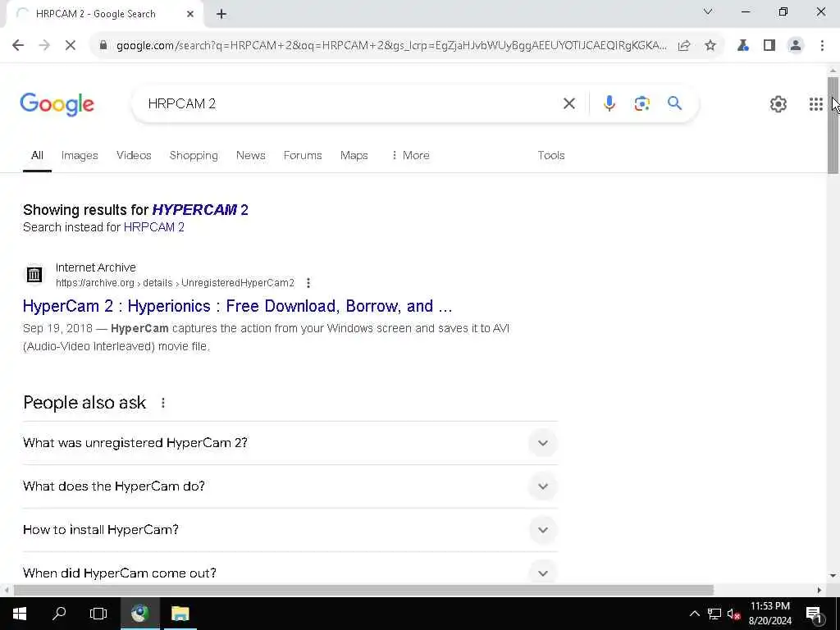Click the Internet Archive favicon
The height and width of the screenshot is (630, 840).
tap(34, 275)
